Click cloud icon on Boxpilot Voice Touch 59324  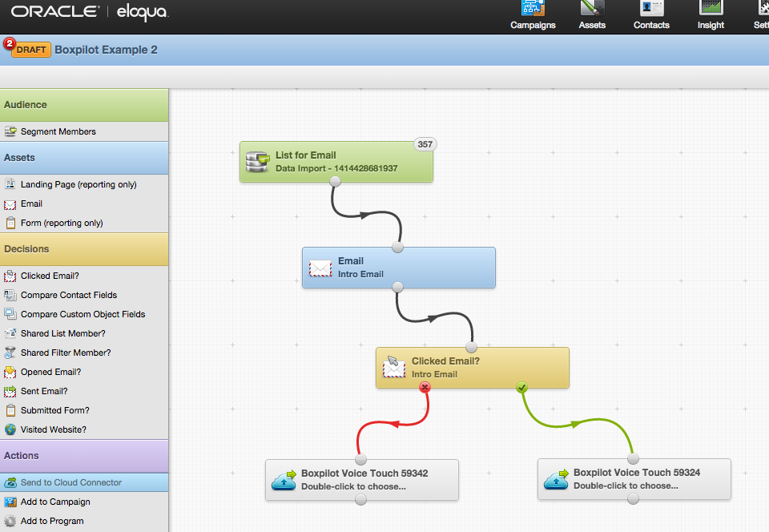(557, 480)
